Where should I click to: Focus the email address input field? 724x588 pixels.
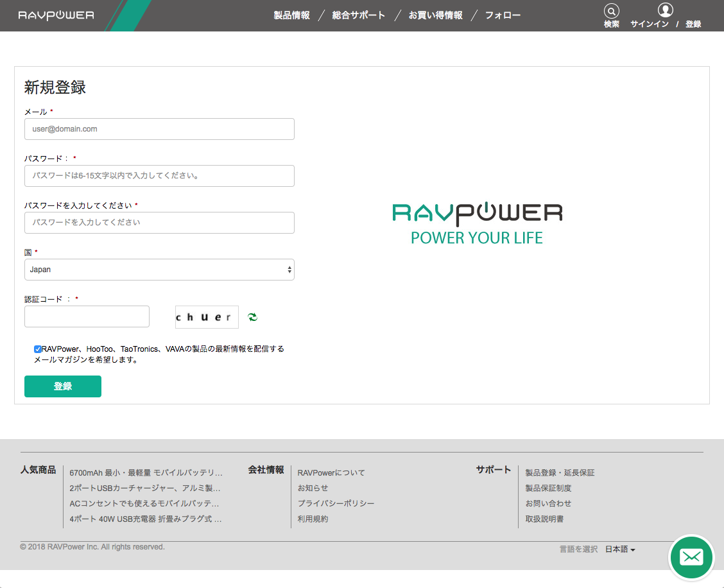[x=159, y=129]
